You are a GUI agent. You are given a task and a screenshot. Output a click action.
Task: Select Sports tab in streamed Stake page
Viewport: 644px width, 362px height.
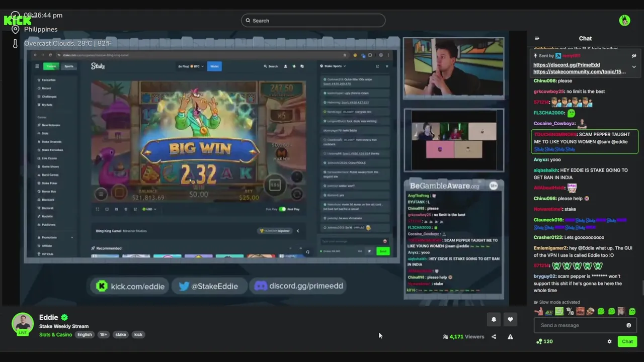[68, 66]
